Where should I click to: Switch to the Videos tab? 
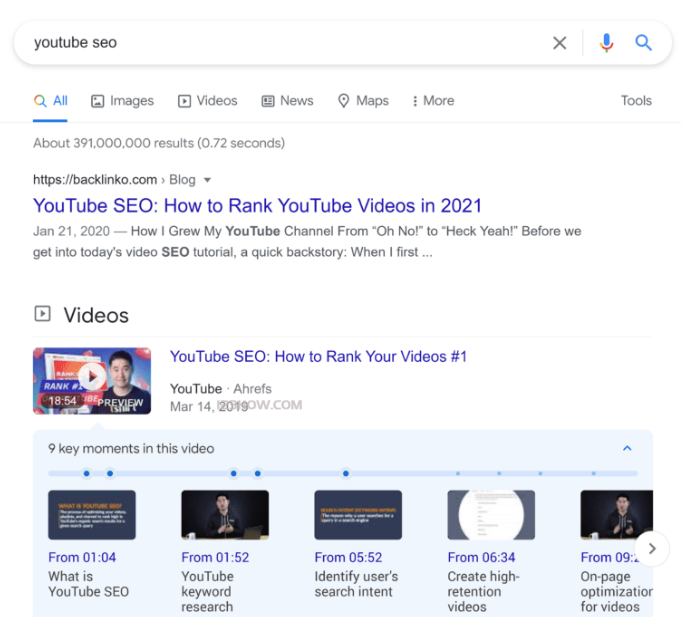click(207, 101)
